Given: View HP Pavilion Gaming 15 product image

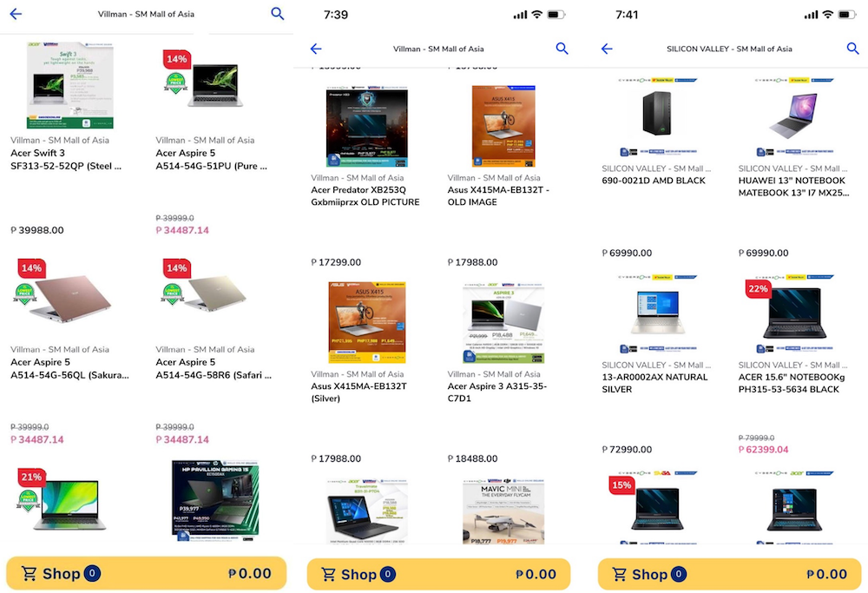Looking at the screenshot, I should [215, 501].
